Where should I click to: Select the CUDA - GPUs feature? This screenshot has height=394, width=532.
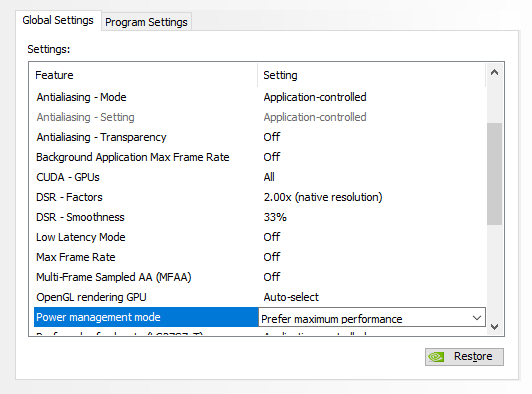coord(68,177)
